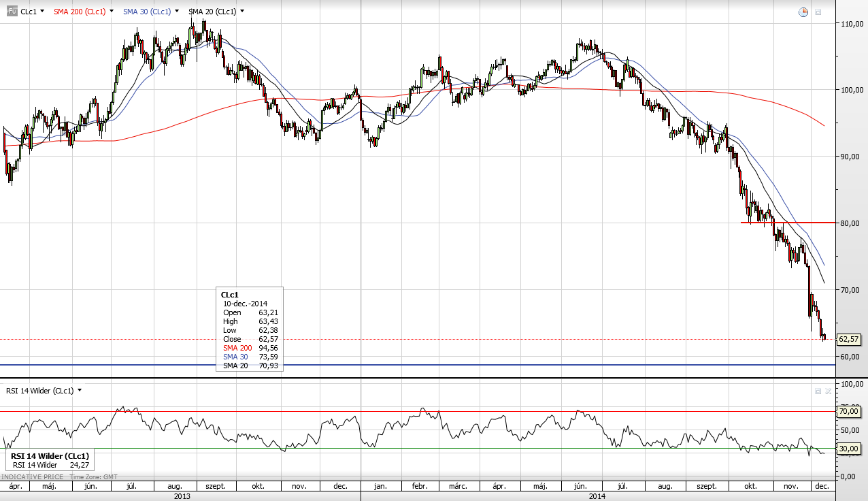Open the CLc1 instrument dropdown

(43, 12)
